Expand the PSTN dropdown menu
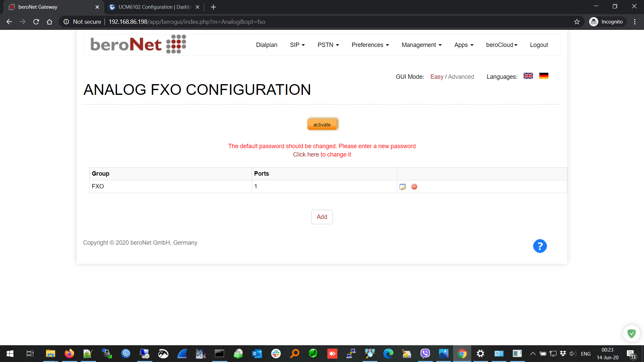 click(328, 45)
